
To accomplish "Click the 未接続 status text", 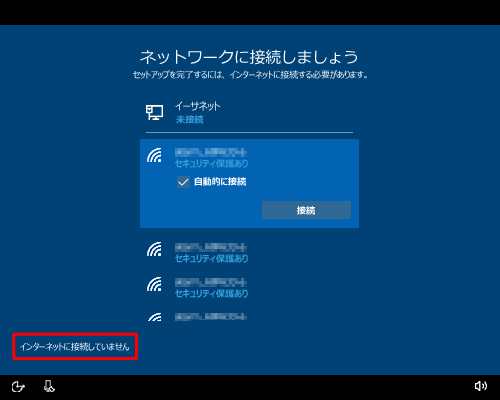I will point(189,119).
